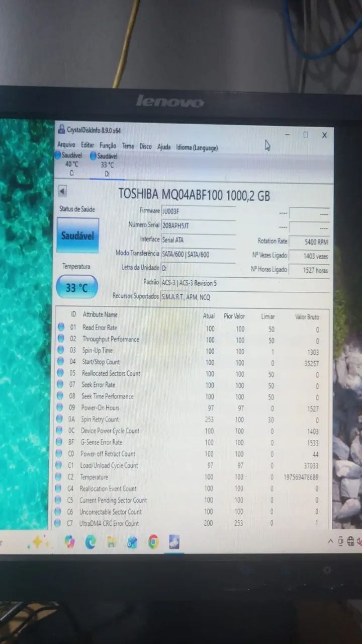Open the Função menu
The width and height of the screenshot is (362, 644).
coord(108,145)
